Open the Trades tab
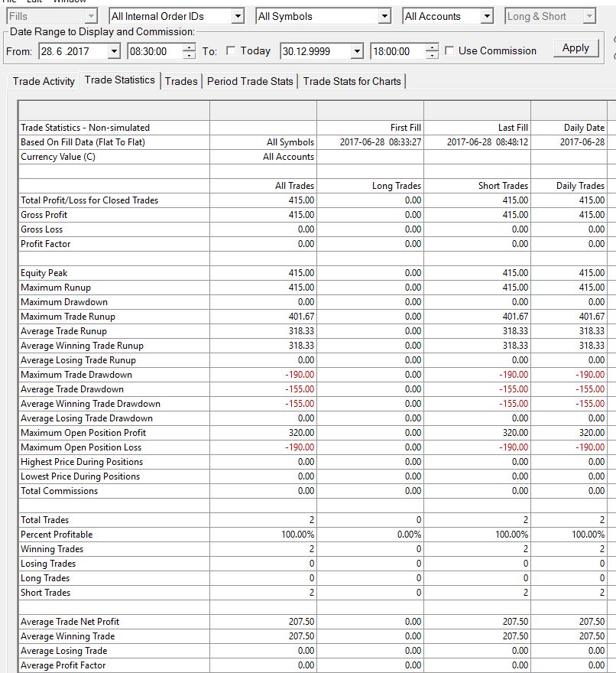Image resolution: width=616 pixels, height=673 pixels. point(181,81)
